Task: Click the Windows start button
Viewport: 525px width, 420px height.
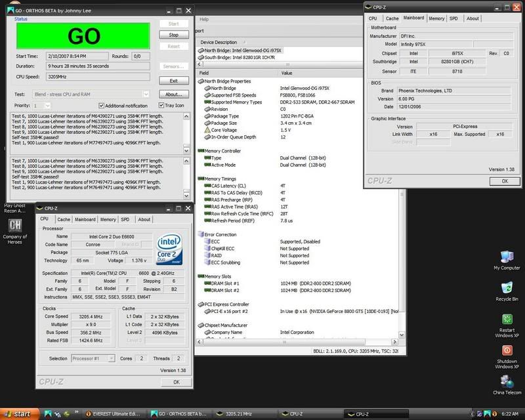Action: pos(18,414)
